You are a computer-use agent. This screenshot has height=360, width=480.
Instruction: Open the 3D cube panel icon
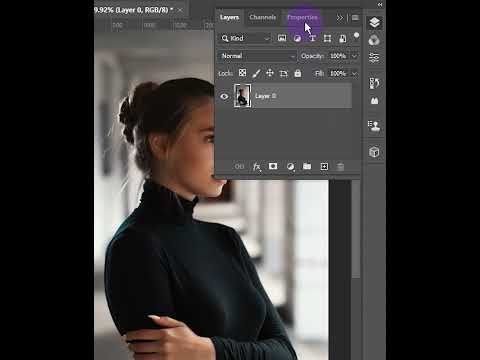click(x=374, y=152)
